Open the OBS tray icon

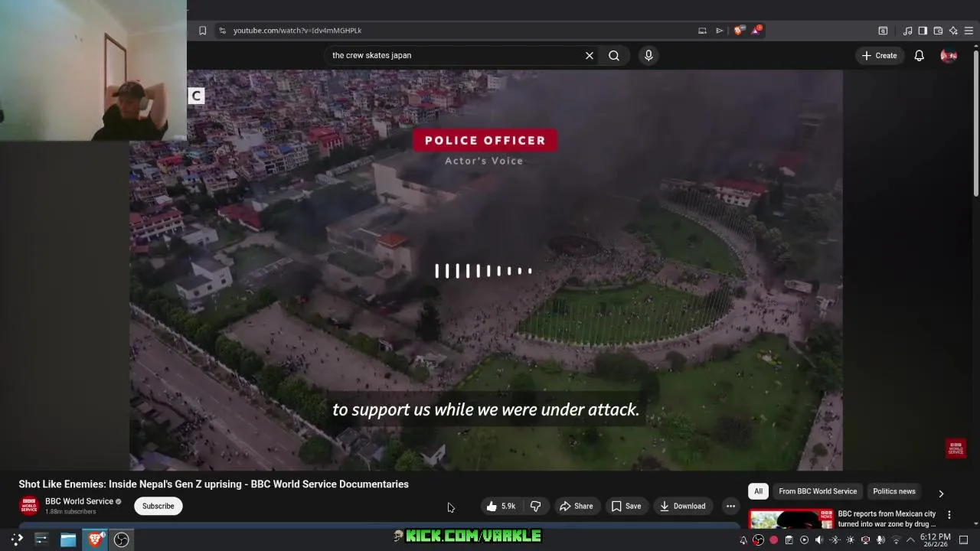758,540
